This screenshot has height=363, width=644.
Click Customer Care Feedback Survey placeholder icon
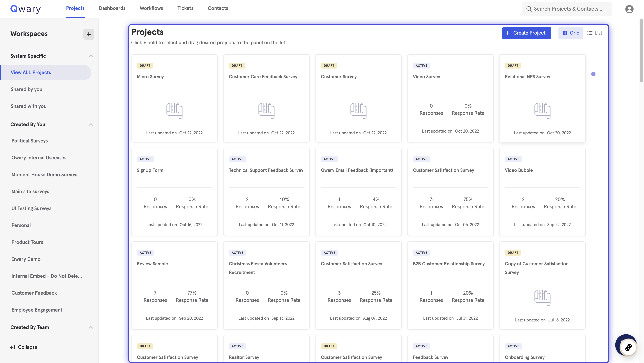click(266, 110)
